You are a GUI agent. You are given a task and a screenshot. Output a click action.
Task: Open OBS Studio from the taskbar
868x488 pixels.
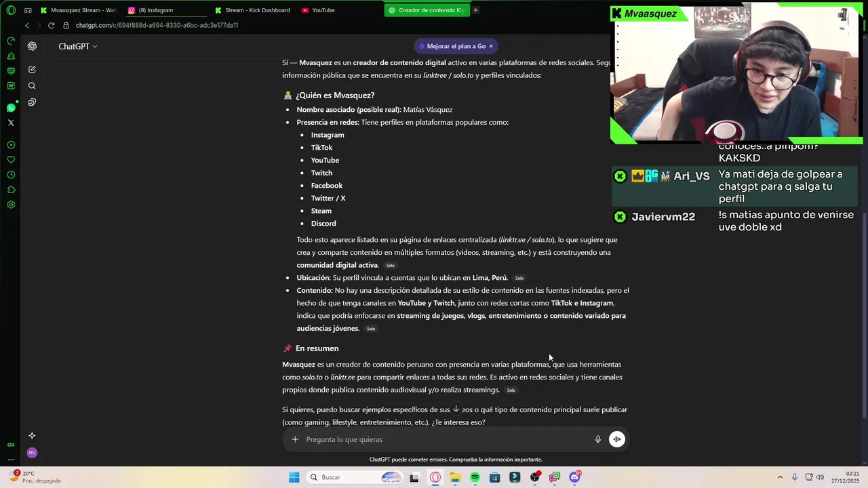tap(535, 477)
